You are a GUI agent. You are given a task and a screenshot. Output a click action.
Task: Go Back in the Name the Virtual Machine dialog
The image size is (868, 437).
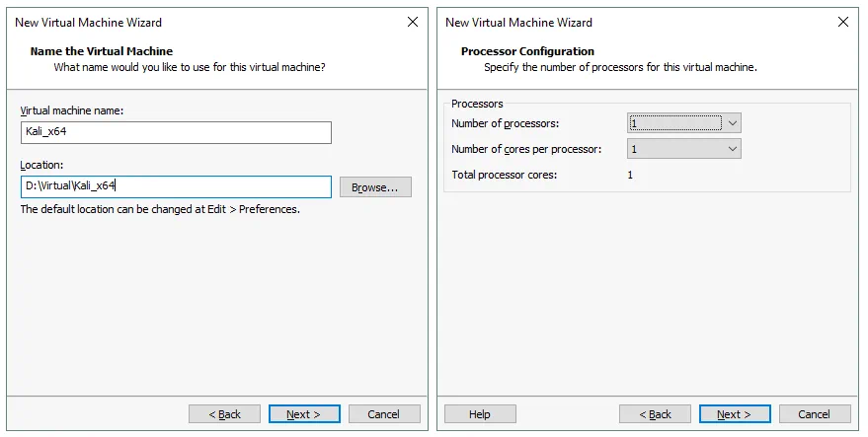click(224, 414)
